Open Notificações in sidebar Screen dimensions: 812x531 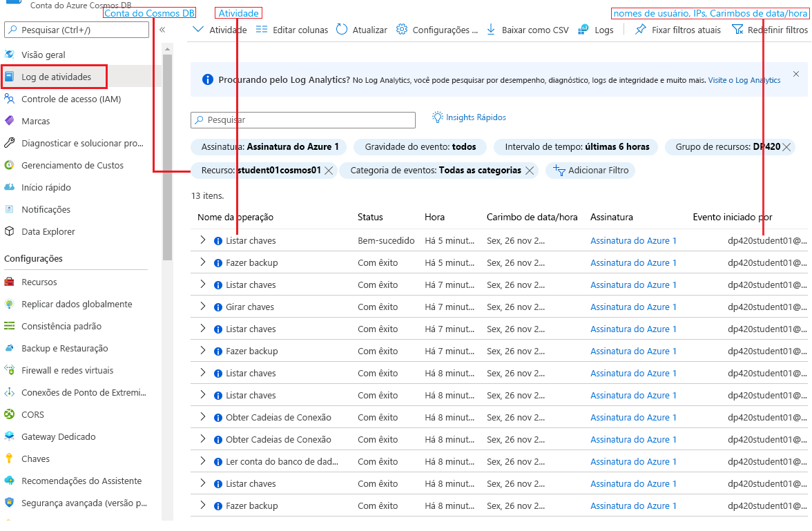[x=46, y=209]
